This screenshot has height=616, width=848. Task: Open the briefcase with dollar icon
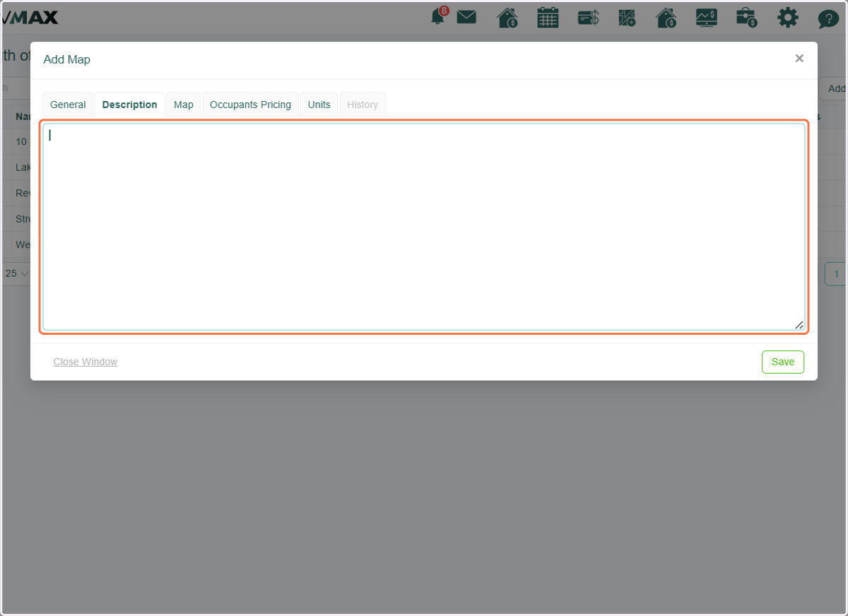746,18
